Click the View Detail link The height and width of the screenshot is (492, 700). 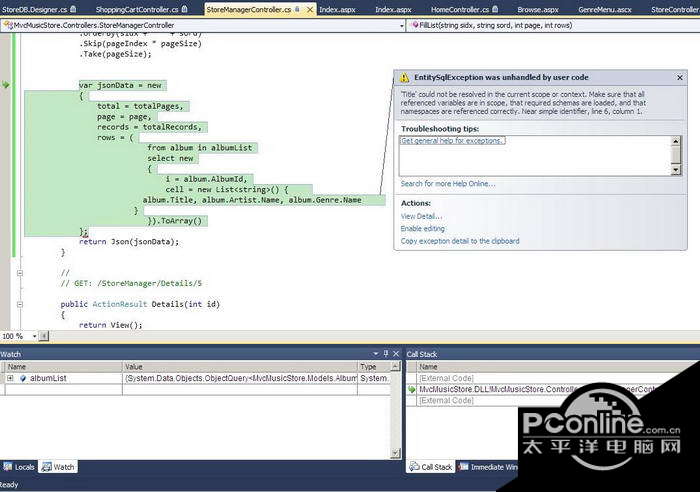point(421,216)
